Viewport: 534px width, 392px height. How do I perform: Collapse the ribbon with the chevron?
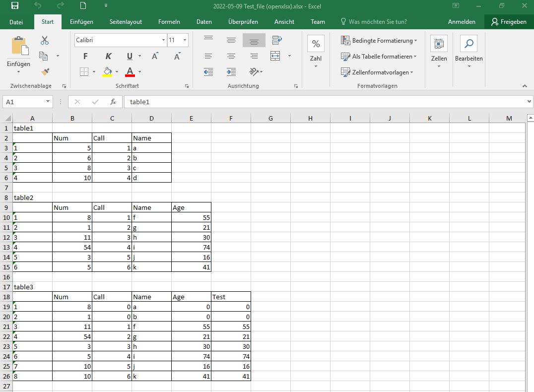click(525, 86)
